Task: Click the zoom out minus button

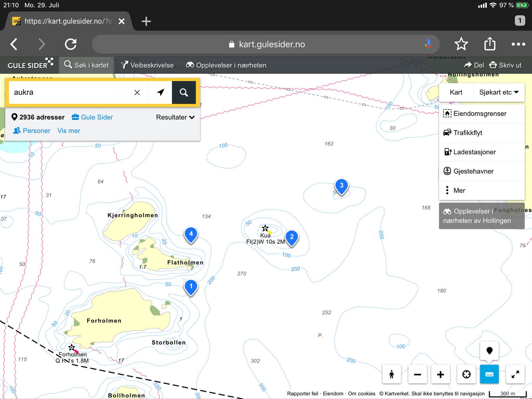Action: (417, 374)
